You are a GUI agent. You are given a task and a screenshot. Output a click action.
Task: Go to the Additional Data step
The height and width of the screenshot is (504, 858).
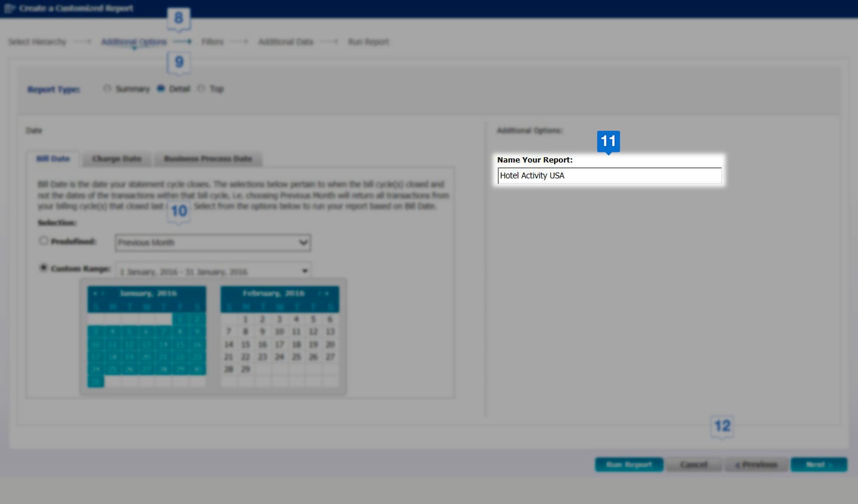coord(286,41)
